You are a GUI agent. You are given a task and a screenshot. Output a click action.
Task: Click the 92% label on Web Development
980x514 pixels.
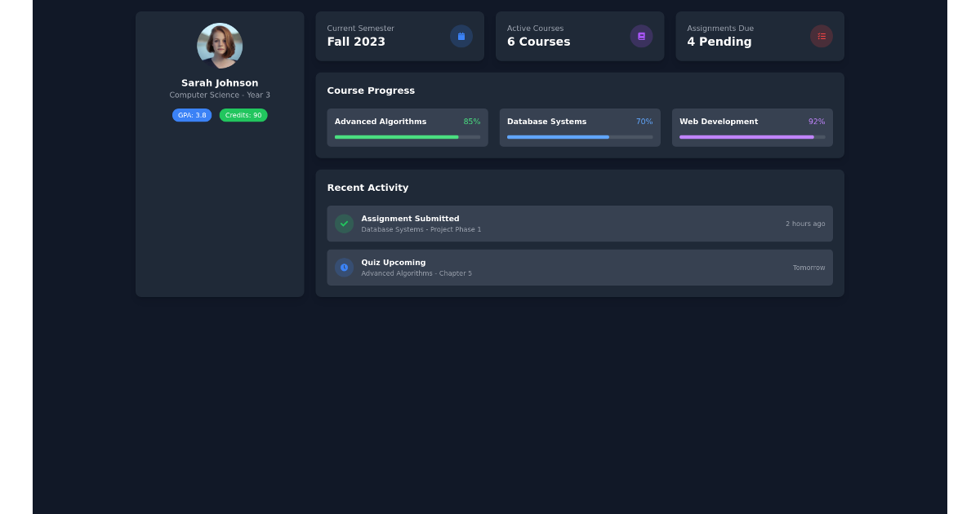(x=816, y=121)
